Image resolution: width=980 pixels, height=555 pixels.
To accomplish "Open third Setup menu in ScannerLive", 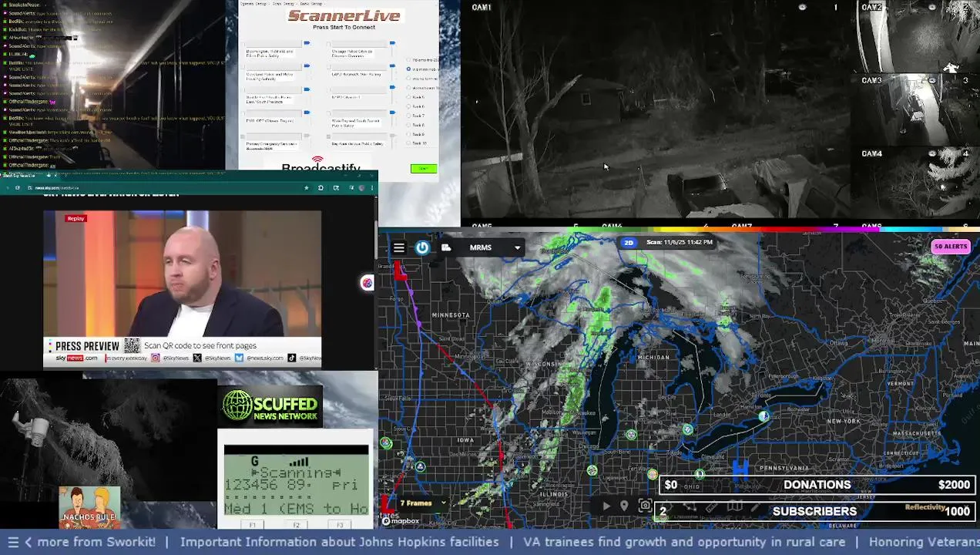I will coord(312,4).
